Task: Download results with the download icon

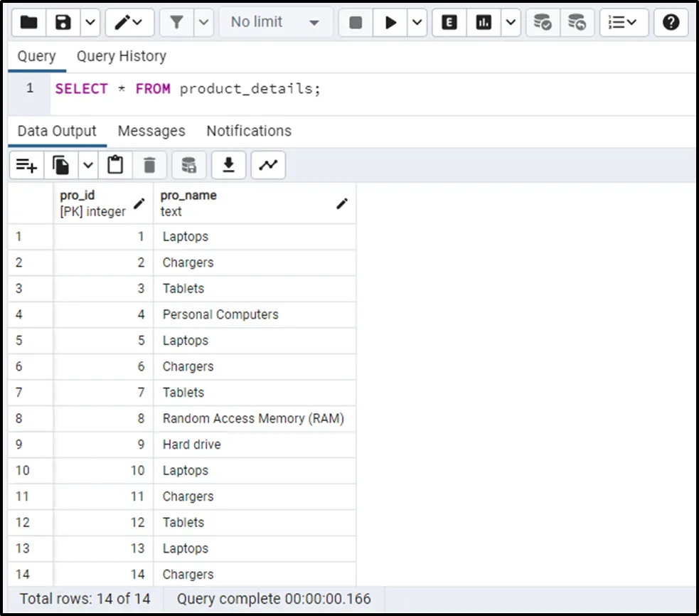Action: pos(228,166)
